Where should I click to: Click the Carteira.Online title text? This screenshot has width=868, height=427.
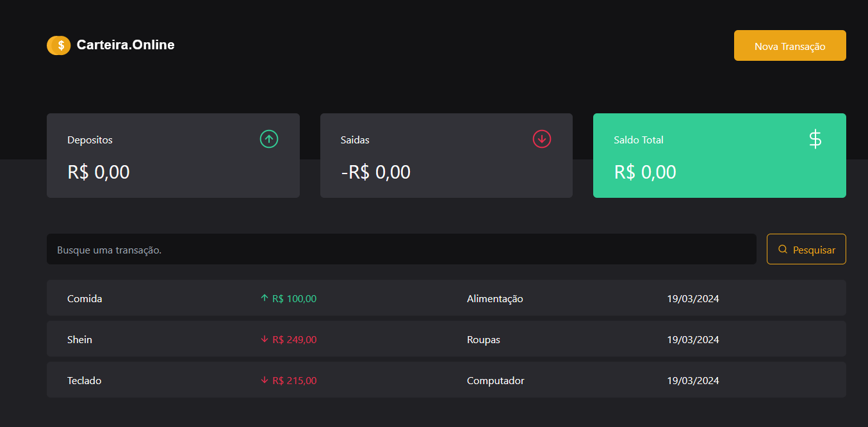point(126,45)
